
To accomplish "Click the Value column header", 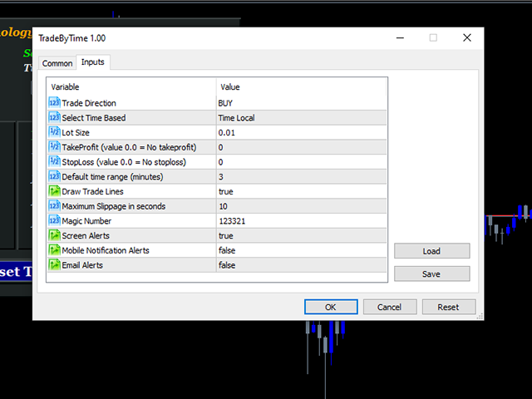I will [x=302, y=86].
